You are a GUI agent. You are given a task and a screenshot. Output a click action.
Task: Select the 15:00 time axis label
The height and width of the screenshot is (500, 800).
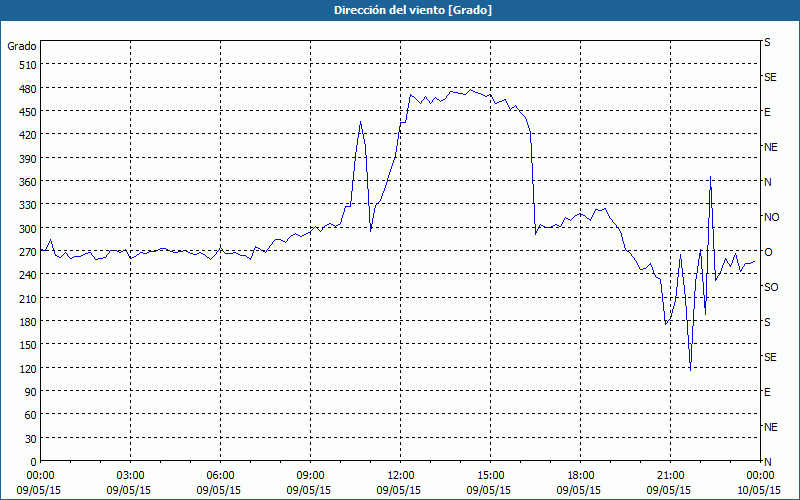pos(490,476)
